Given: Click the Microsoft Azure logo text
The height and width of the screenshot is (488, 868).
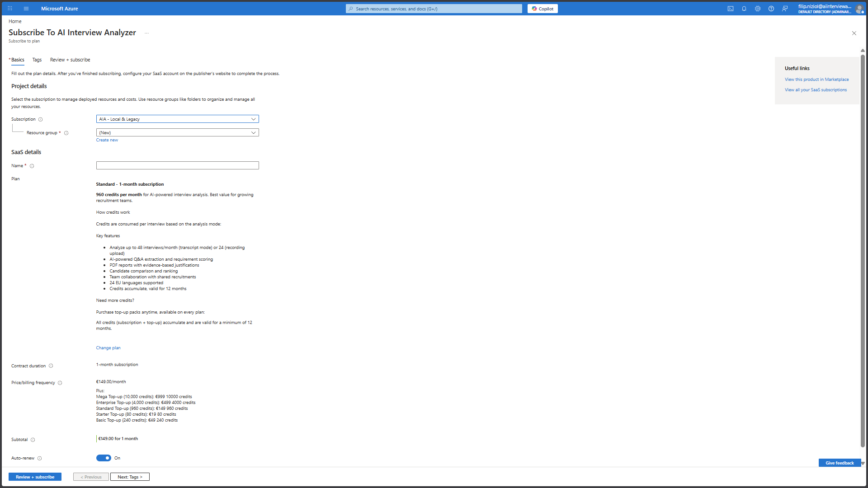Looking at the screenshot, I should pos(59,9).
